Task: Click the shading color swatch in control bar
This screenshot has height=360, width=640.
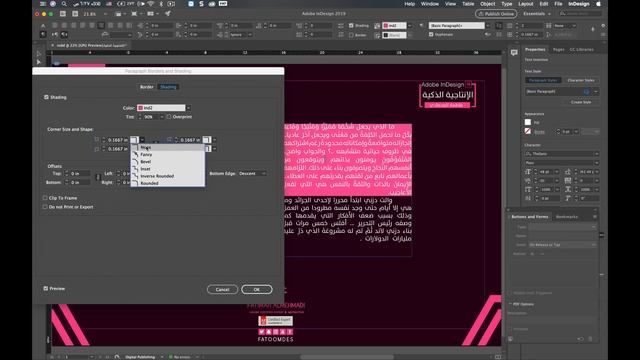Action: click(386, 26)
